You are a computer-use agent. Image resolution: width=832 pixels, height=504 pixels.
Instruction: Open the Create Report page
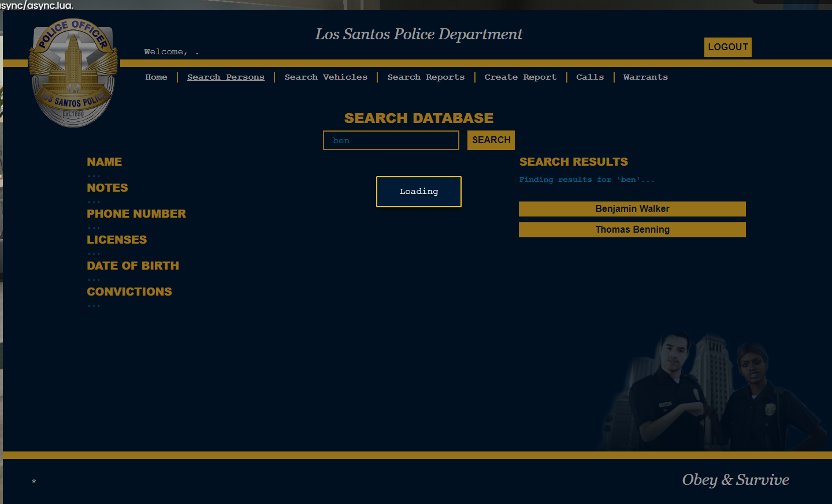pos(521,77)
